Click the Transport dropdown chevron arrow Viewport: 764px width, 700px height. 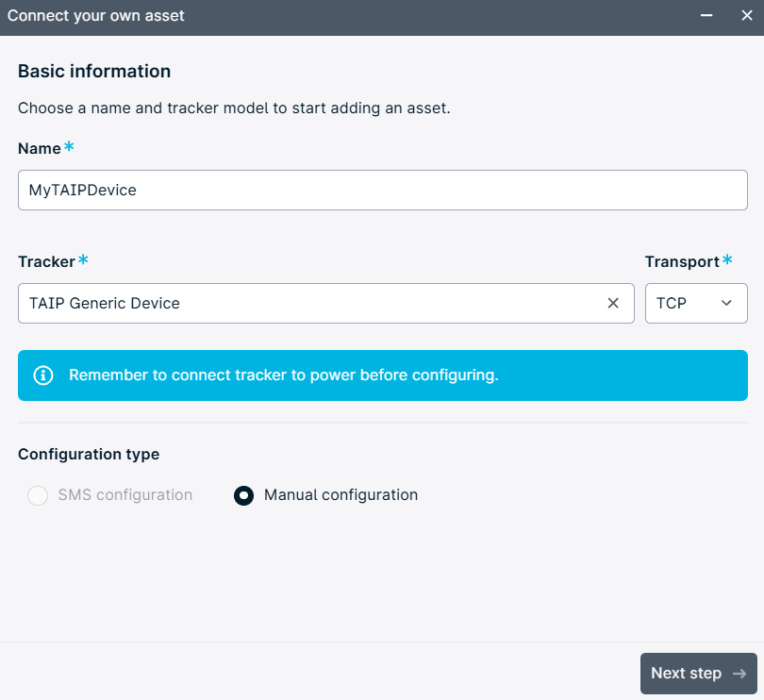pyautogui.click(x=726, y=303)
